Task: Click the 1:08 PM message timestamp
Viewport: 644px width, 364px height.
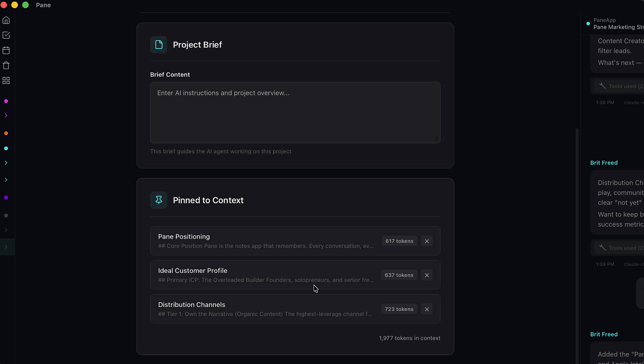Action: point(605,102)
